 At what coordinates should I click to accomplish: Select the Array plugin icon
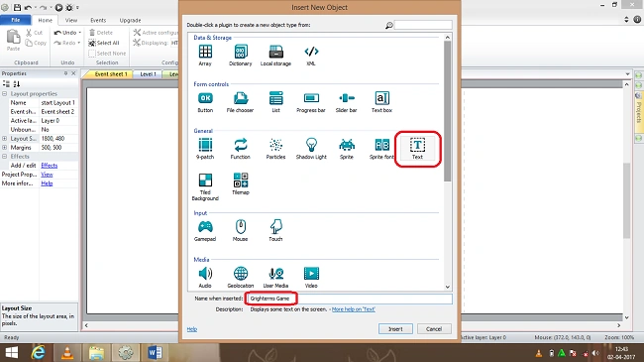tap(205, 56)
